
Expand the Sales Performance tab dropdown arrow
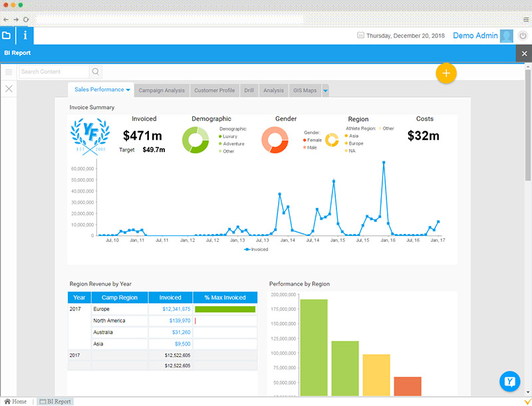[x=128, y=90]
